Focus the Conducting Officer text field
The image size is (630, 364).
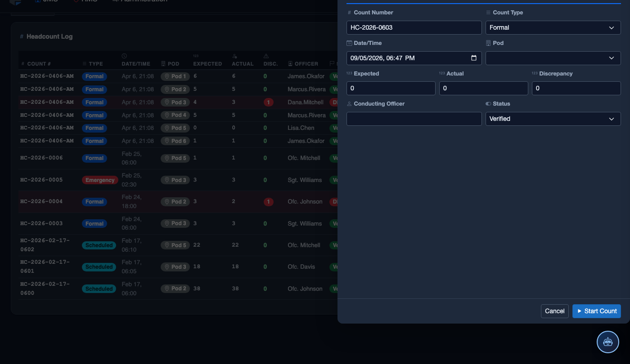tap(414, 119)
